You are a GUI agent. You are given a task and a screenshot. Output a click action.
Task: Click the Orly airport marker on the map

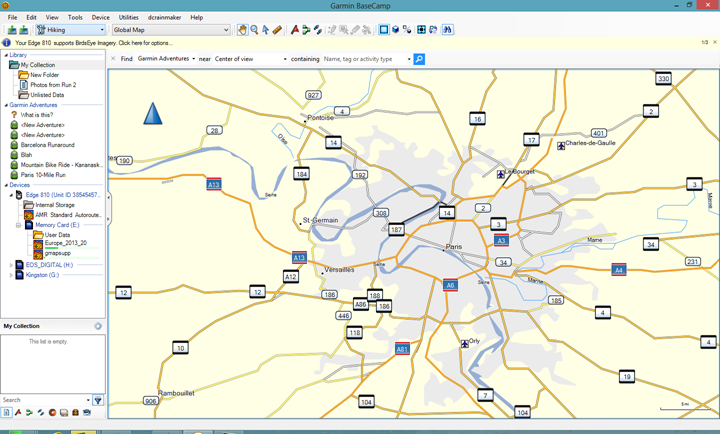[x=465, y=344]
